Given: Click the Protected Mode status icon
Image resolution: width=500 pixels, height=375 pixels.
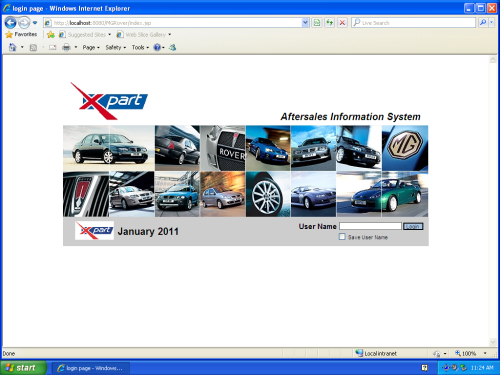Looking at the screenshot, I should coord(437,354).
